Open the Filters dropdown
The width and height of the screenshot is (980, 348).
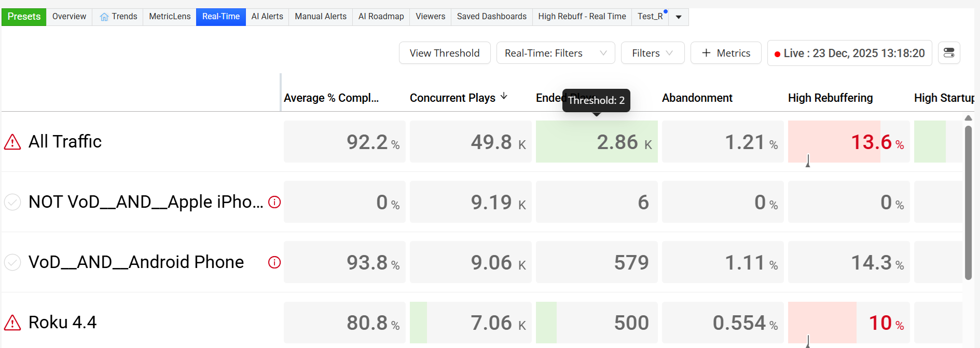pos(653,53)
